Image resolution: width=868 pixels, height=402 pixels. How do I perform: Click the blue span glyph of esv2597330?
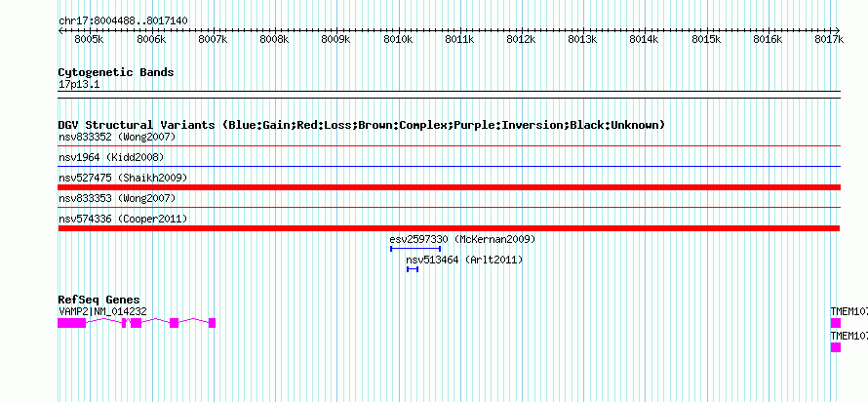click(x=415, y=249)
